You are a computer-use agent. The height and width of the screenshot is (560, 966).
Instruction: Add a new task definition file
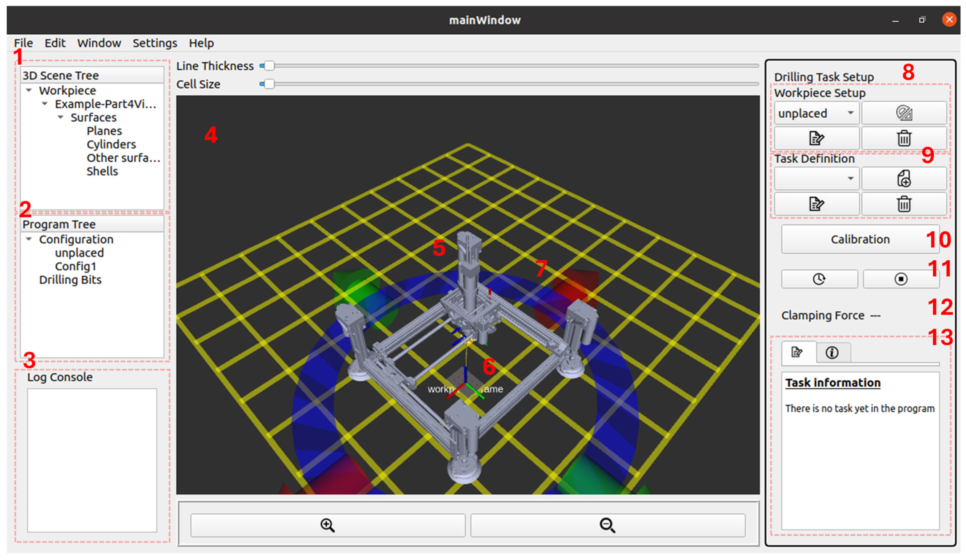pos(904,179)
